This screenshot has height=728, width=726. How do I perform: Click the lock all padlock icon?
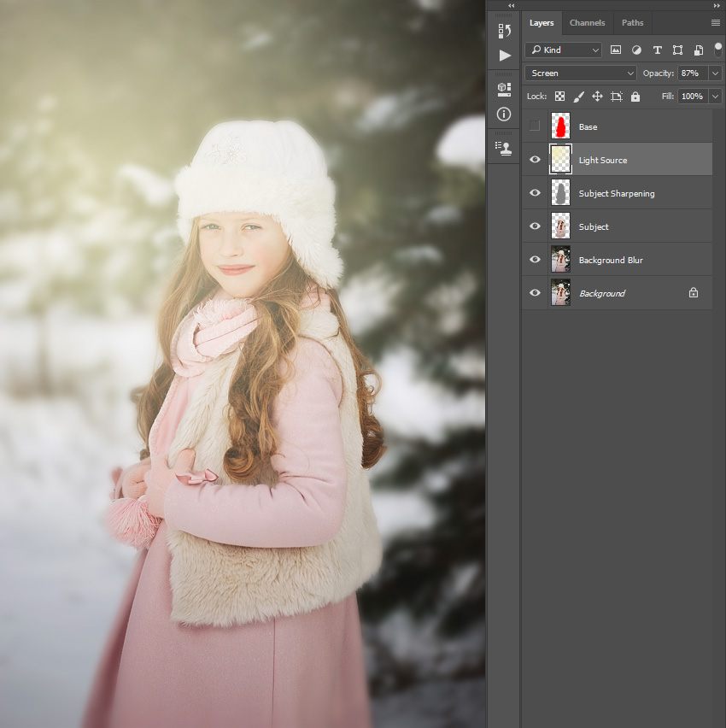pos(635,96)
